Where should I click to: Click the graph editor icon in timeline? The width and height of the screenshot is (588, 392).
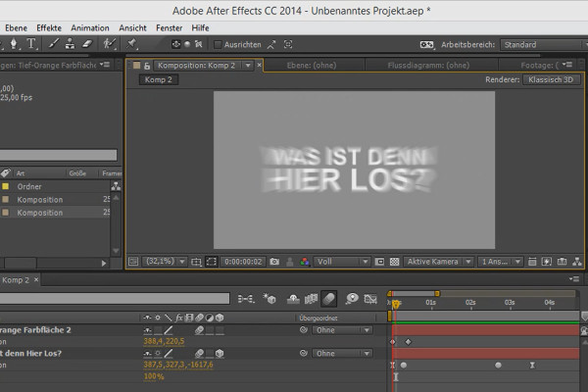[x=370, y=299]
